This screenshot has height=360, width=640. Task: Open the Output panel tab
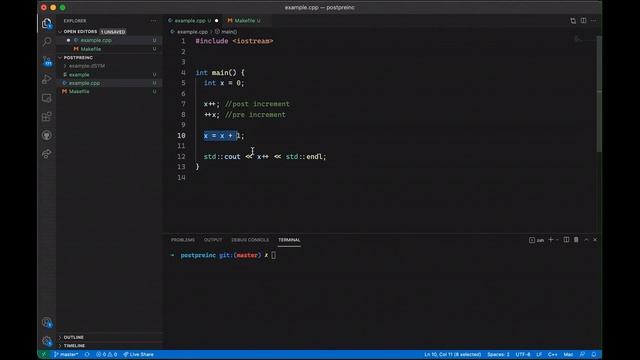pos(213,240)
